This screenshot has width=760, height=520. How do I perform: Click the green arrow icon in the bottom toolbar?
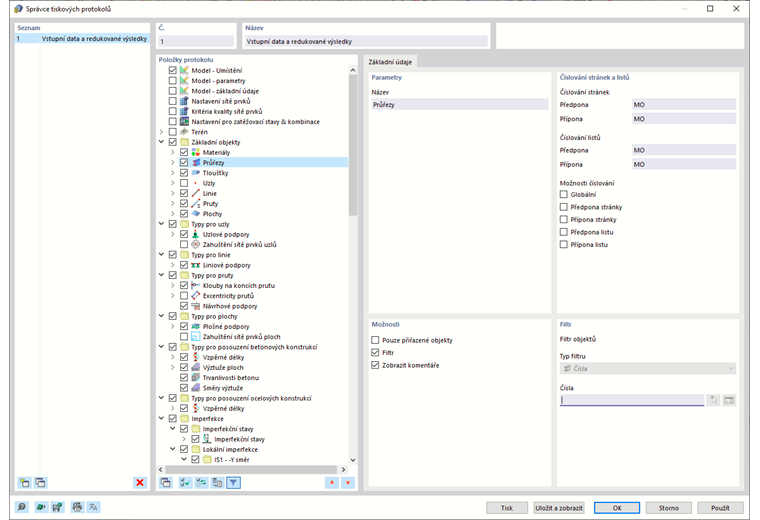tap(40, 507)
